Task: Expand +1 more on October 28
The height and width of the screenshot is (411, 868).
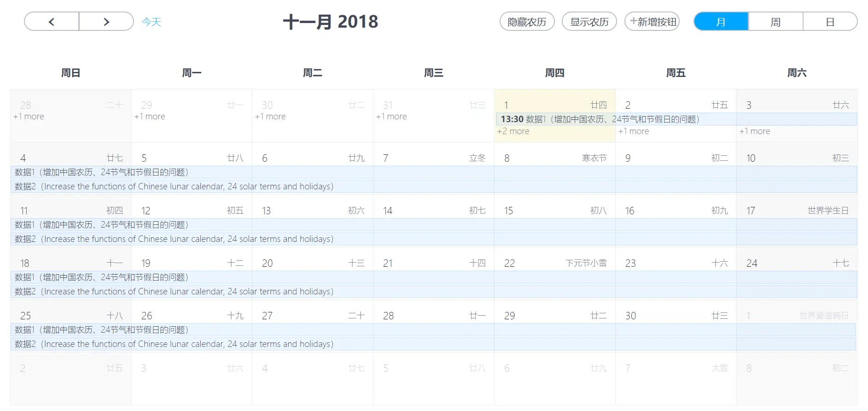Action: pos(29,117)
